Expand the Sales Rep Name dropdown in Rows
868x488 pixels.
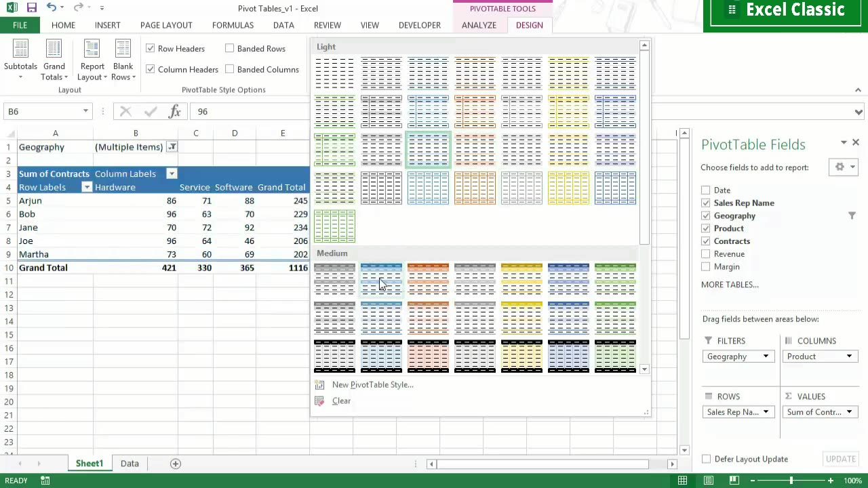point(766,412)
